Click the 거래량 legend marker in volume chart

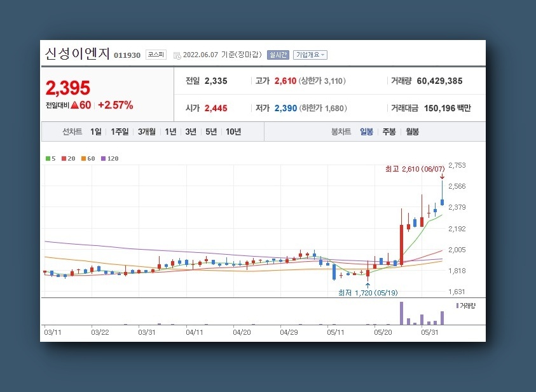coord(457,306)
